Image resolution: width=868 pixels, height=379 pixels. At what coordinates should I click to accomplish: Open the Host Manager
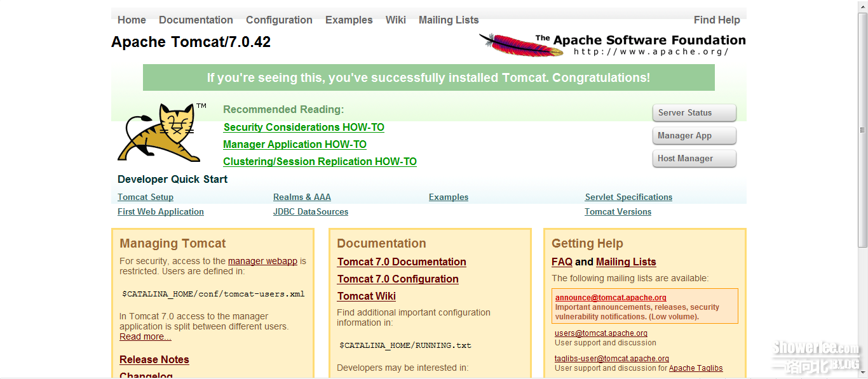pos(694,158)
